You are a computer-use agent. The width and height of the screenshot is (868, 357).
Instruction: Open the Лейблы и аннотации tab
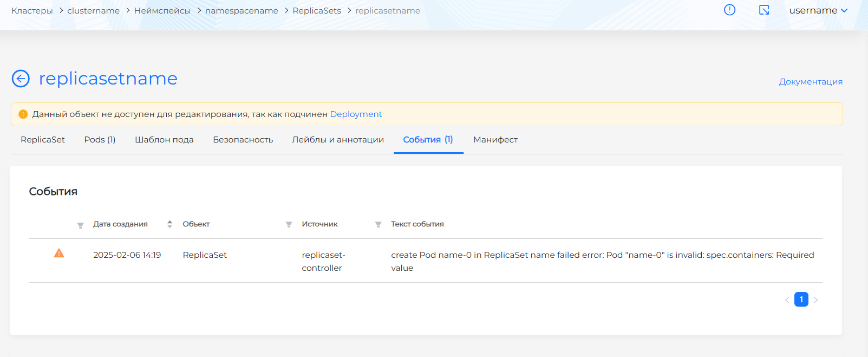coord(337,140)
